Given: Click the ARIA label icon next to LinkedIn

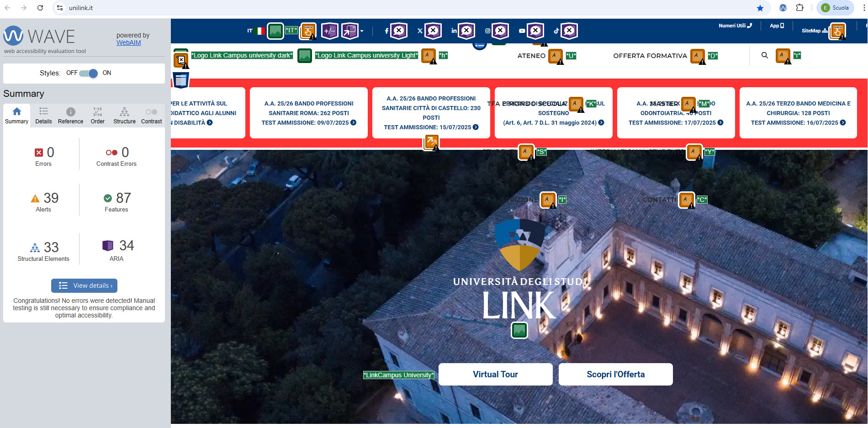Looking at the screenshot, I should coord(466,31).
